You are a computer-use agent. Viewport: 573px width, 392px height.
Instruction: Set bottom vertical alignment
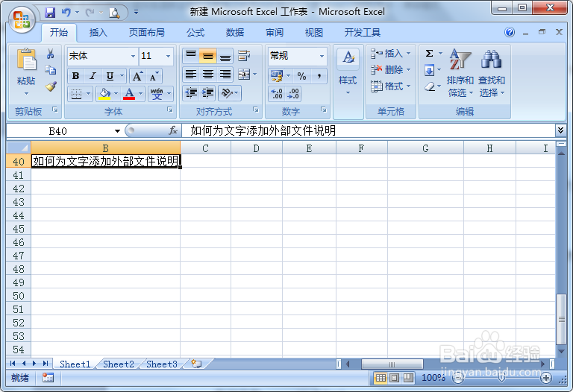(225, 56)
